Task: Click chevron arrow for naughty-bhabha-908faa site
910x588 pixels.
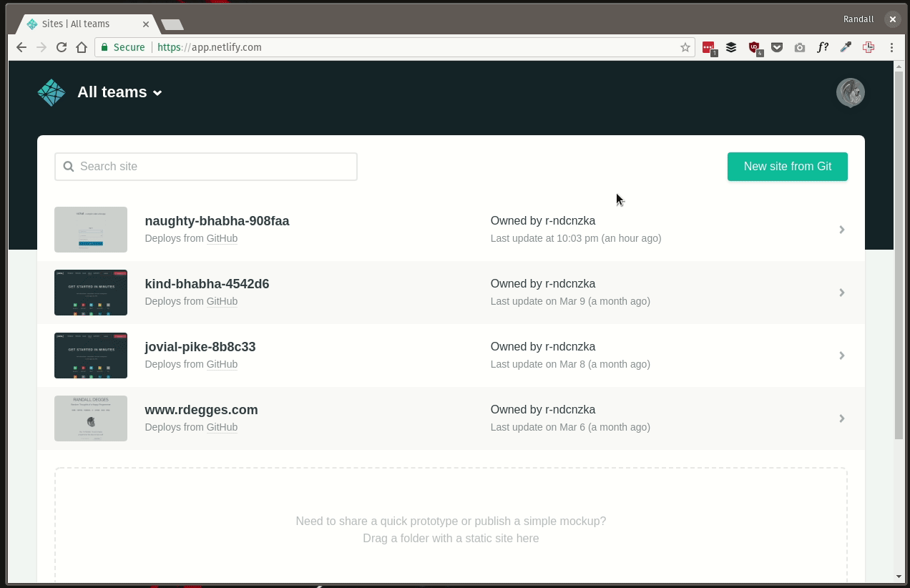Action: pos(841,230)
